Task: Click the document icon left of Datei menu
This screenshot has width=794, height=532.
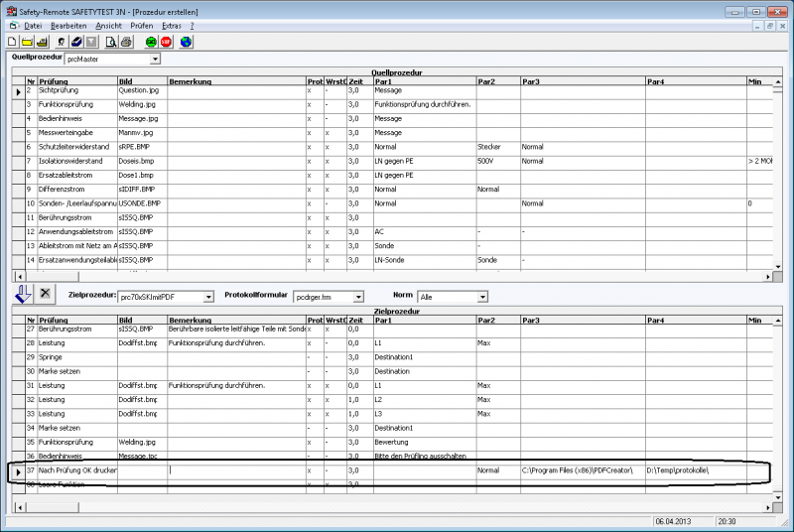Action: (13, 25)
